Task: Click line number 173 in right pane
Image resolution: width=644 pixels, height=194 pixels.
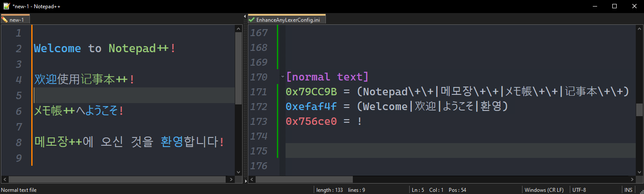Action: click(260, 122)
